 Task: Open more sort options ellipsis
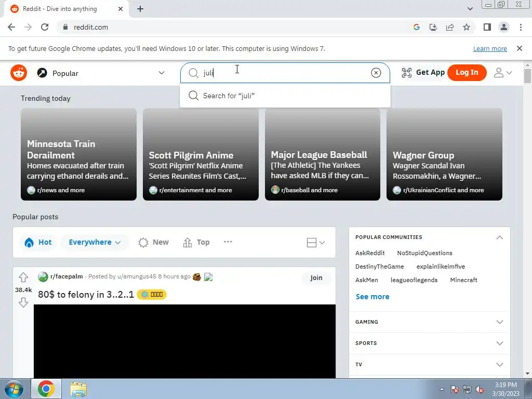[228, 242]
